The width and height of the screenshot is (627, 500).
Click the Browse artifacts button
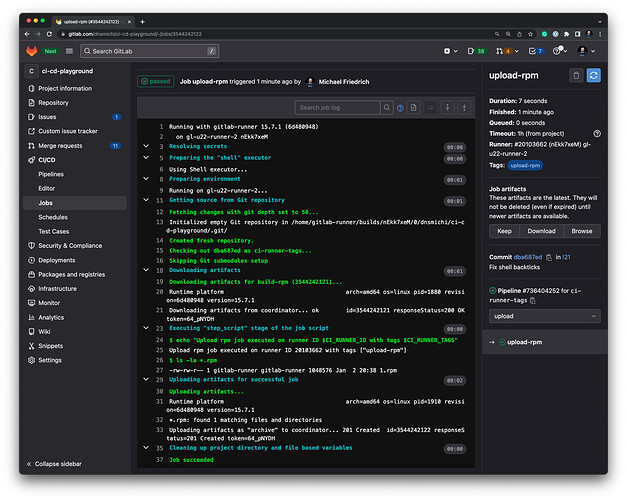pos(582,231)
